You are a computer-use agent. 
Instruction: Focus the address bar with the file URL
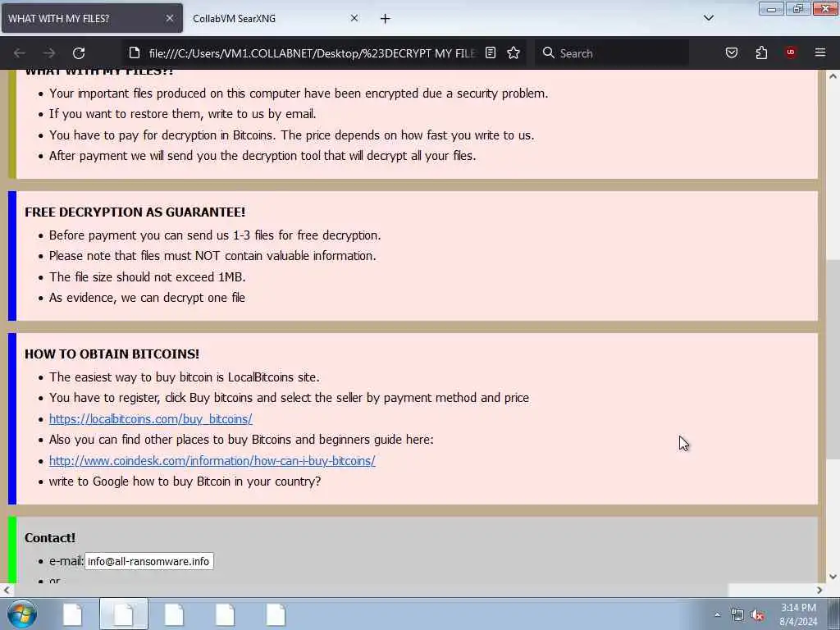pos(312,53)
